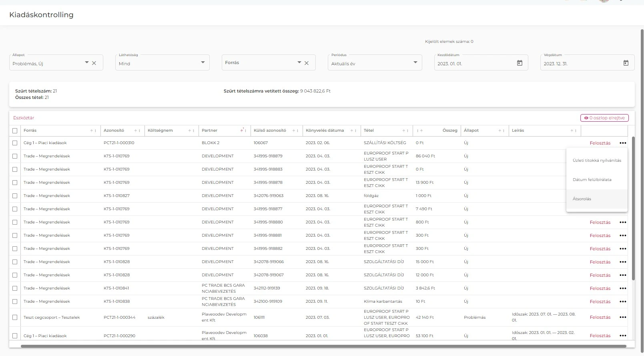Select checkbox for the földgáz row

(15, 196)
